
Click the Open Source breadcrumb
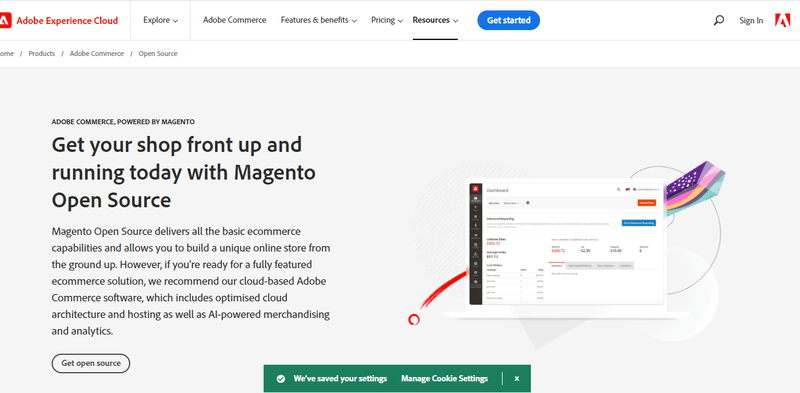(158, 54)
